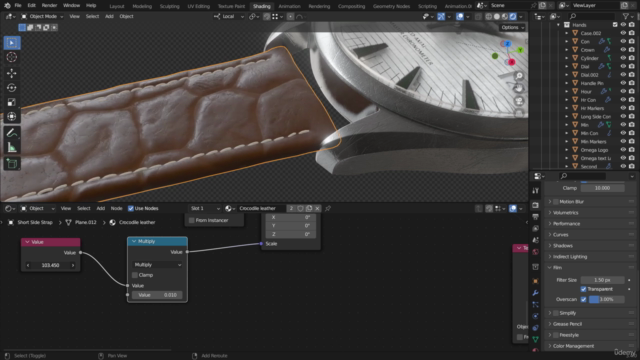Switch to rendered viewport shading

point(513,16)
